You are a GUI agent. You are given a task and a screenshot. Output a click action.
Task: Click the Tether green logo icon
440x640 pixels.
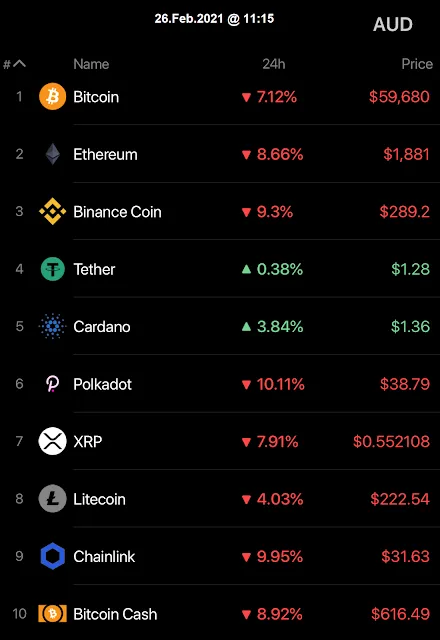[53, 269]
